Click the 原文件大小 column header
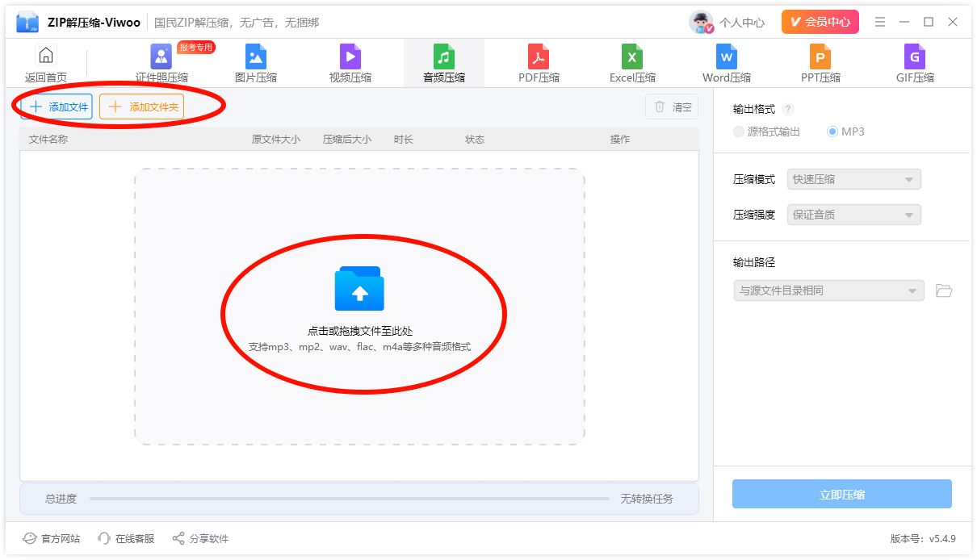Screen dimensions: 977x560 [276, 140]
